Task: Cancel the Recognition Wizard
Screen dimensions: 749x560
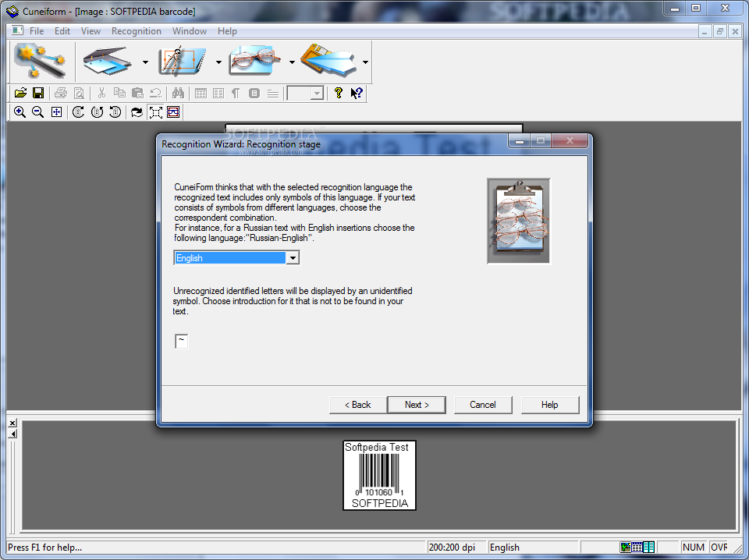Action: point(483,405)
